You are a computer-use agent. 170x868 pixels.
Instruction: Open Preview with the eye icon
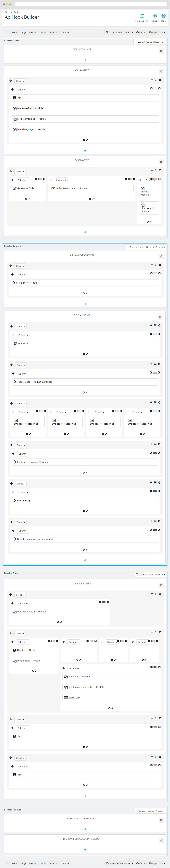[x=155, y=16]
